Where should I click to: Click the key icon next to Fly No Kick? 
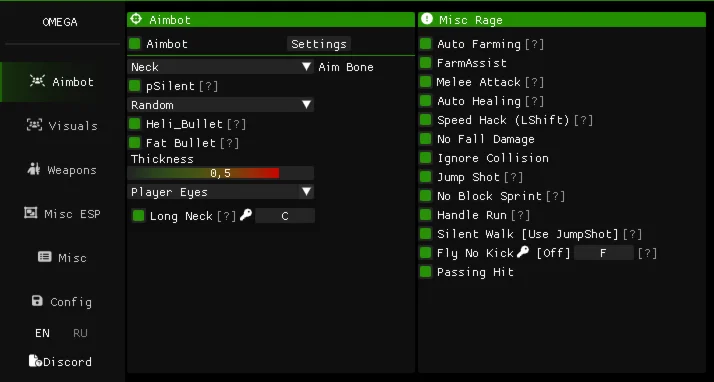[x=523, y=252]
